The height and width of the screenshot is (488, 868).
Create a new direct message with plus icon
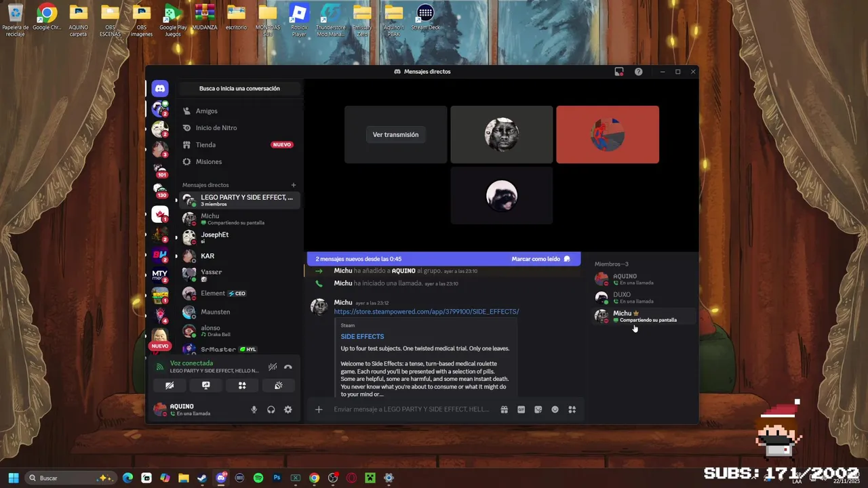(x=294, y=185)
